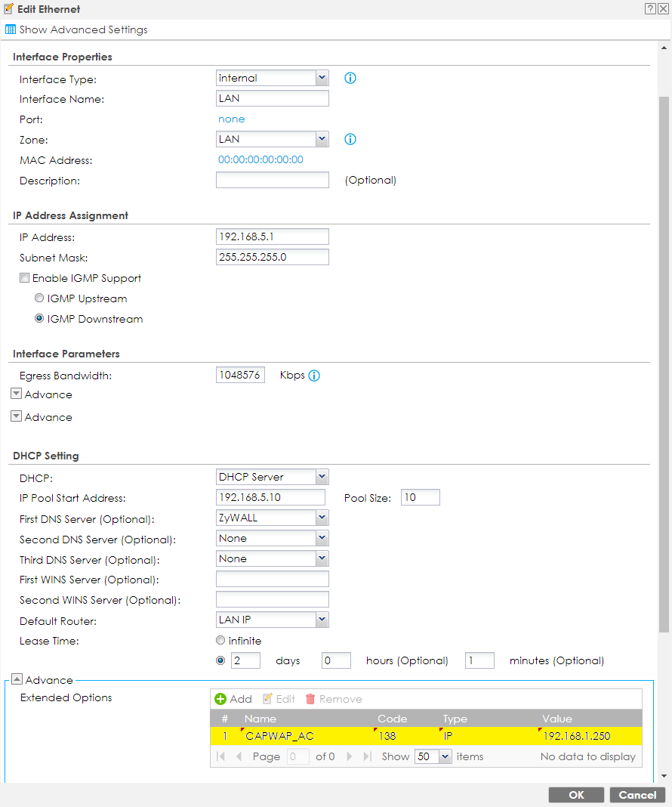
Task: Click the First WINS Server field
Action: click(x=273, y=579)
